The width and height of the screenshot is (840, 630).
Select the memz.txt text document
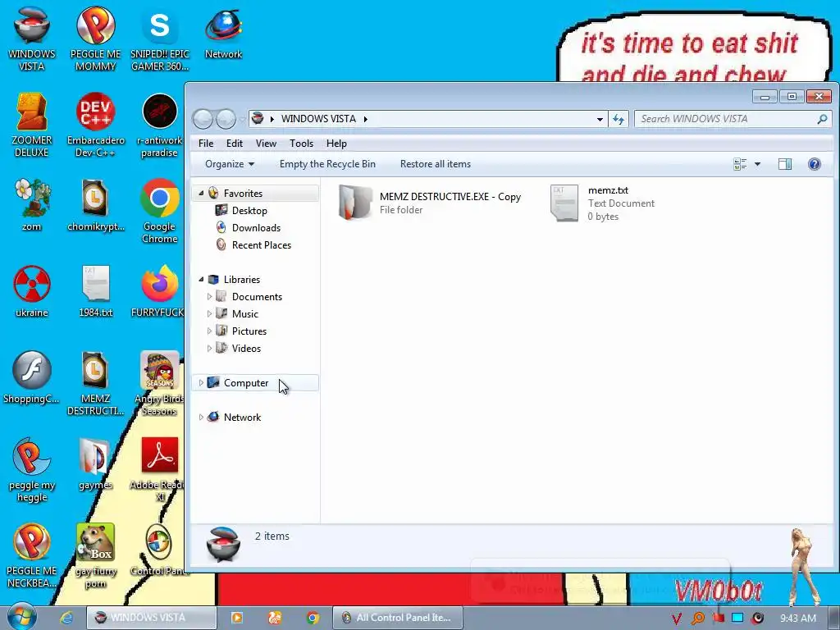tap(603, 203)
